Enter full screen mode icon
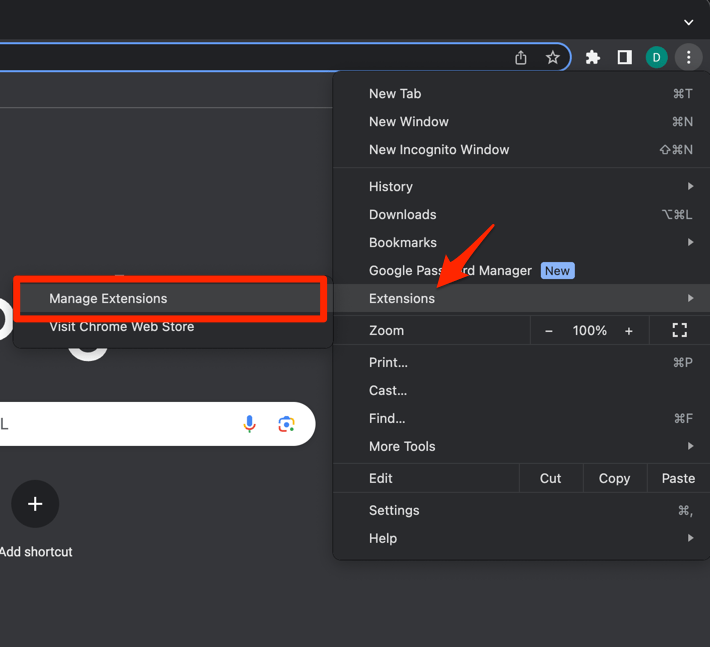 [679, 331]
